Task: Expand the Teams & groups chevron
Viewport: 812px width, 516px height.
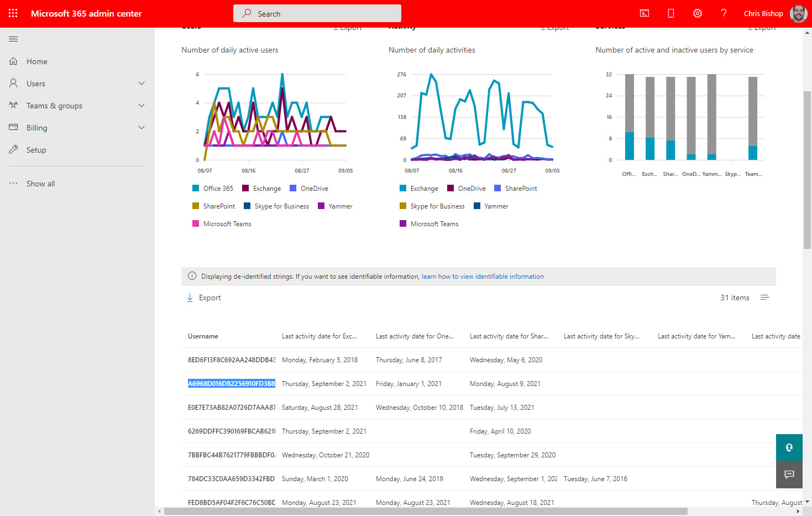Action: pos(142,106)
